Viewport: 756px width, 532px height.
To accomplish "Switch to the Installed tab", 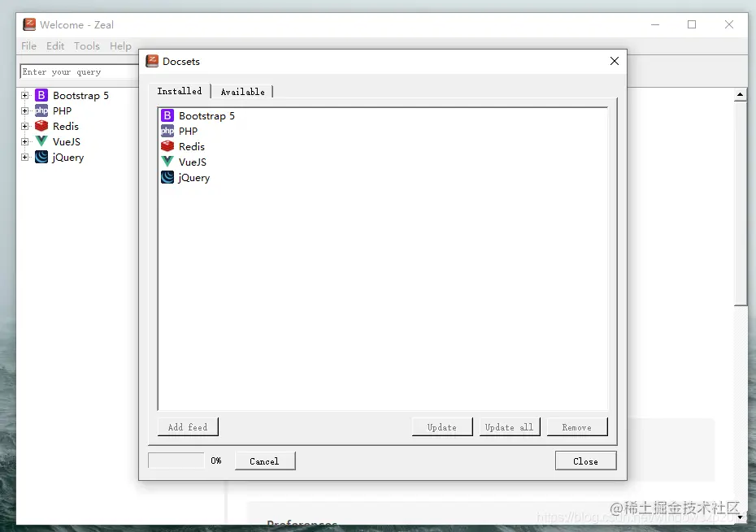I will (180, 91).
